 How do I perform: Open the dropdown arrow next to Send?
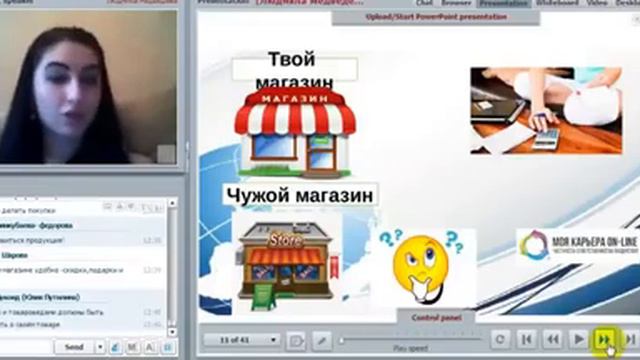click(100, 347)
